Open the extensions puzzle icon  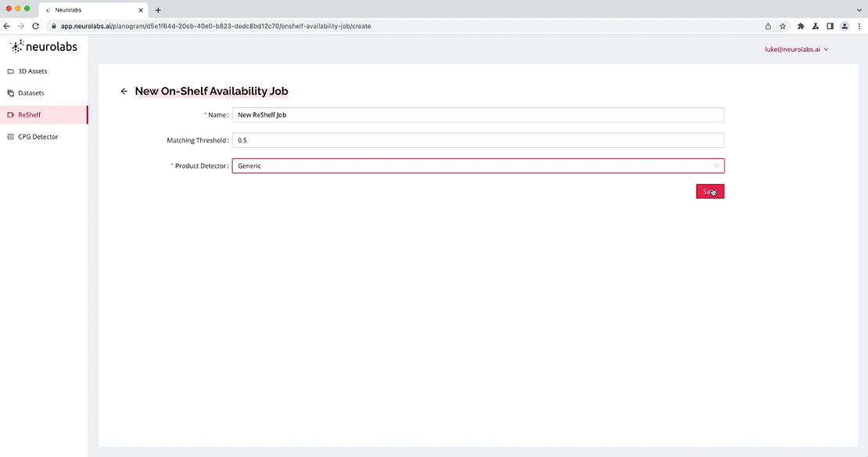pyautogui.click(x=801, y=26)
